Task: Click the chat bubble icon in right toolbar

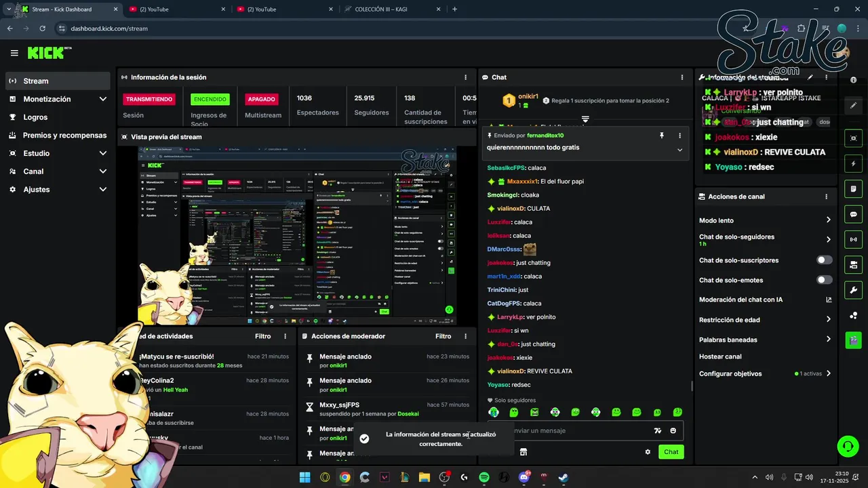Action: click(x=853, y=214)
